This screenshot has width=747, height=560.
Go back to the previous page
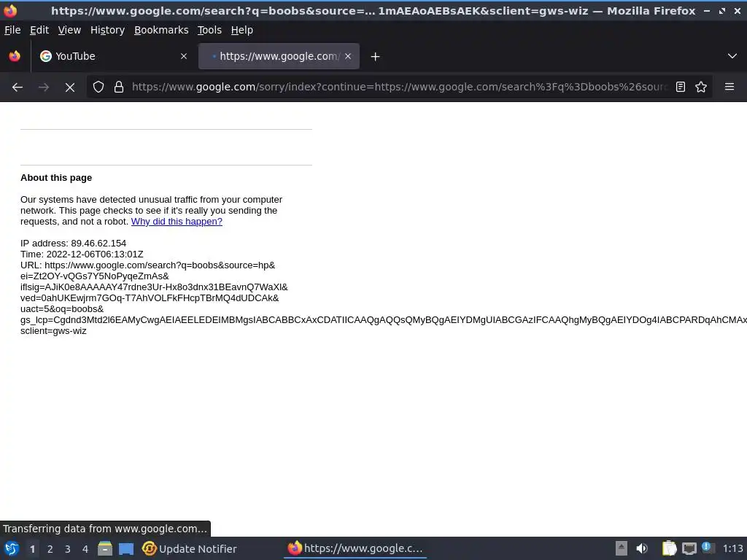pos(18,87)
